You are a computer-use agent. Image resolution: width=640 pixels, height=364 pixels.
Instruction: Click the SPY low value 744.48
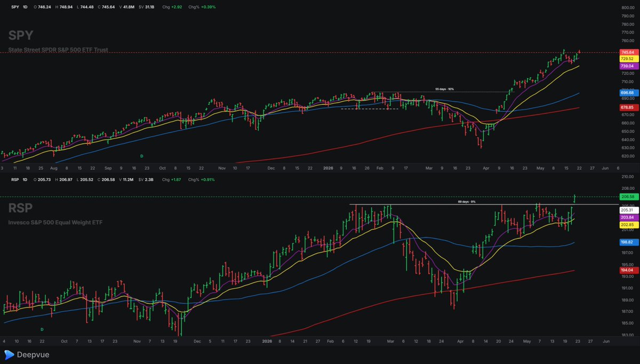tap(86, 7)
